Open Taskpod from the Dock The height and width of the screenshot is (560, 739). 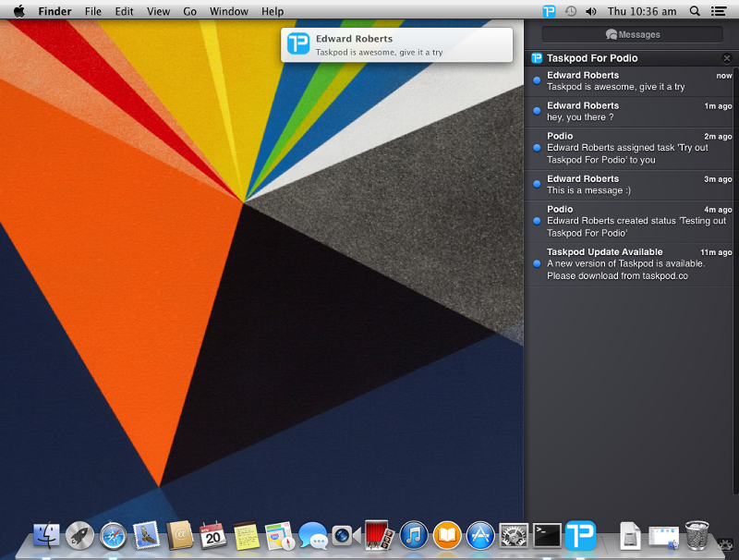click(x=580, y=535)
